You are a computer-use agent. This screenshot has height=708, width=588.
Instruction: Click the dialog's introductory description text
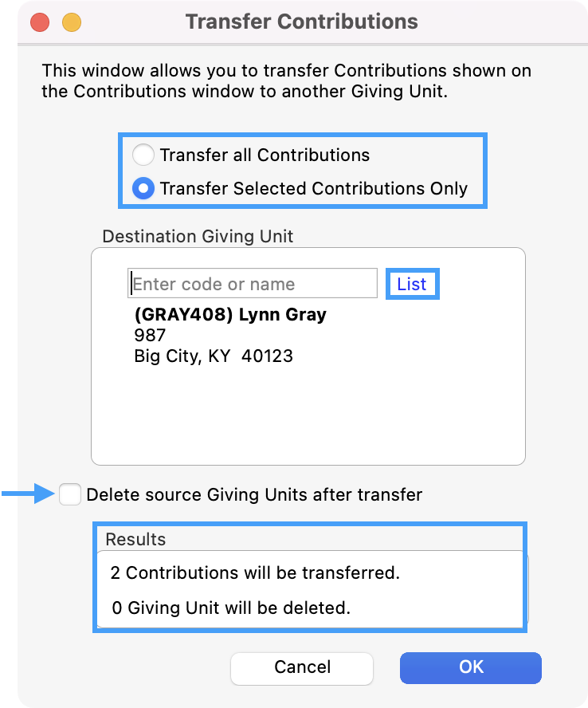(x=286, y=81)
